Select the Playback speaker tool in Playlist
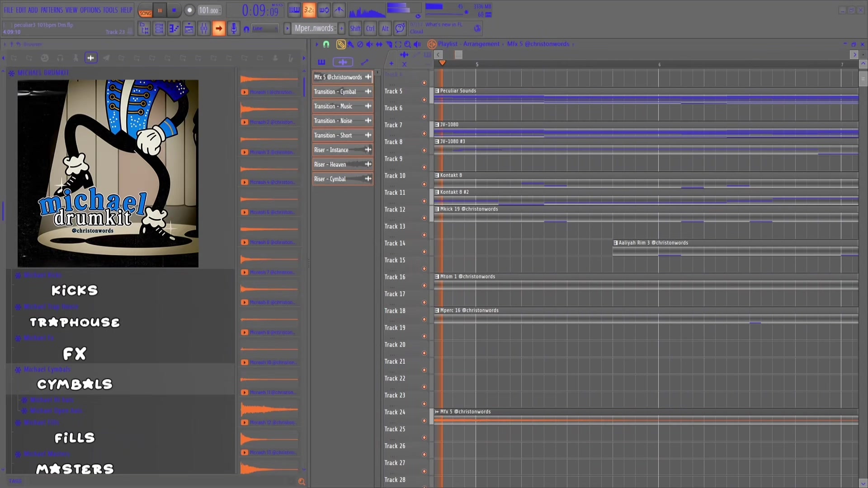868x488 pixels. (x=417, y=44)
